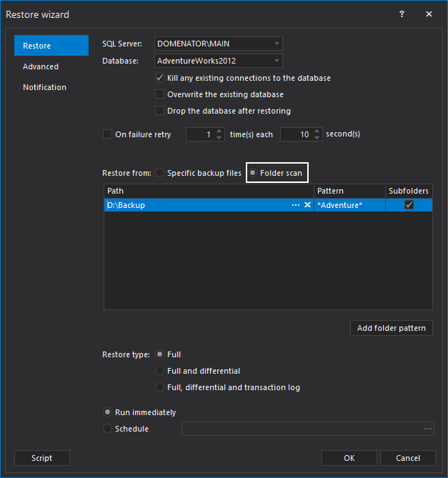The image size is (448, 478).
Task: Open the Database dropdown list
Action: pos(277,61)
